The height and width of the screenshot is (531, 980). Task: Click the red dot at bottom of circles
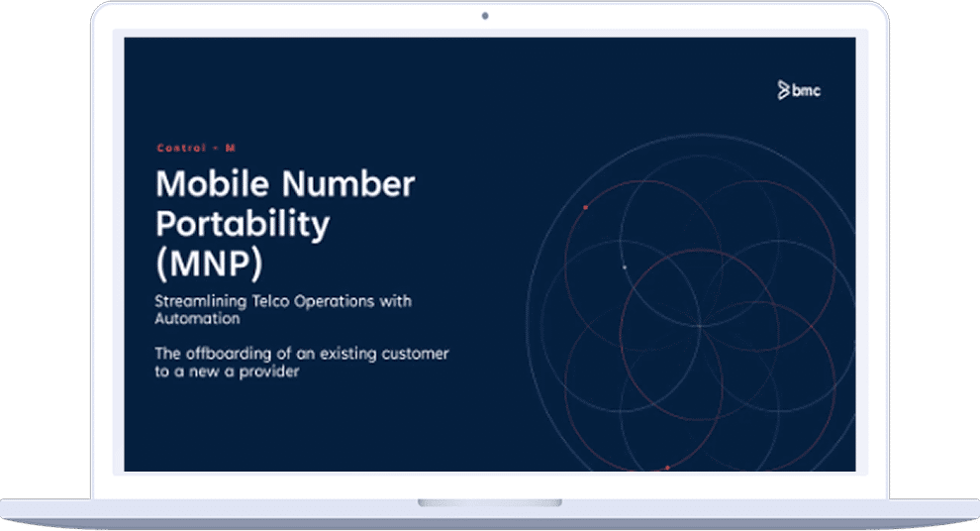pos(667,467)
